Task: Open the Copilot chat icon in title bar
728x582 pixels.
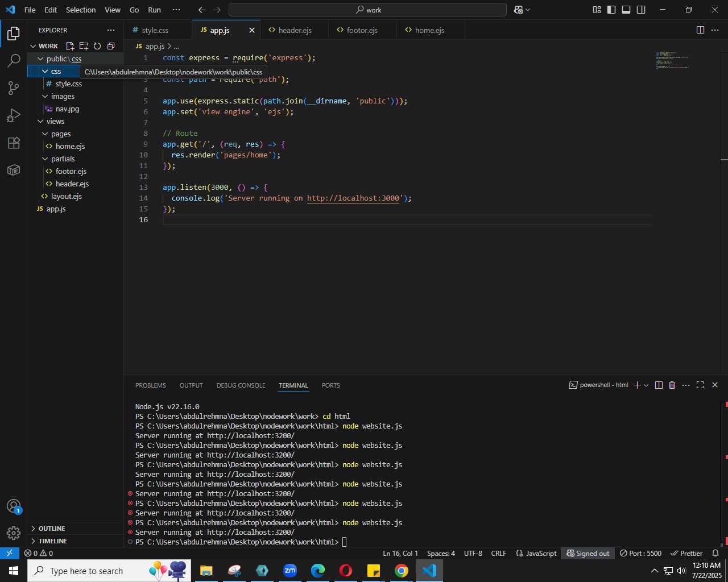Action: coord(519,10)
